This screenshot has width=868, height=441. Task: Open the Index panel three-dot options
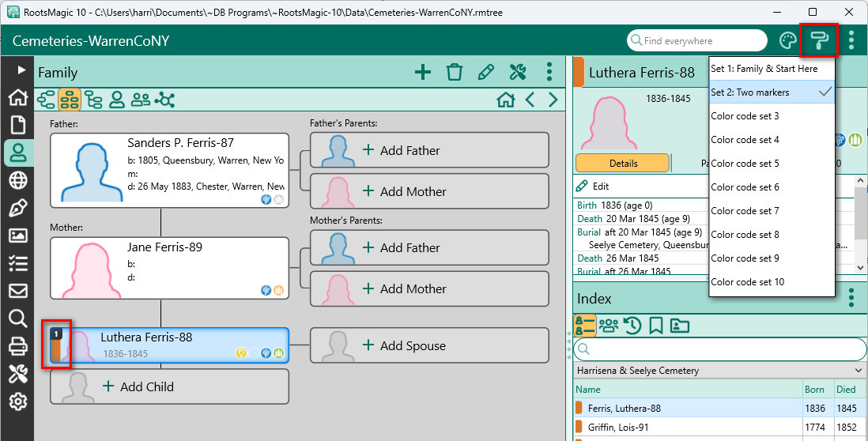coord(851,298)
